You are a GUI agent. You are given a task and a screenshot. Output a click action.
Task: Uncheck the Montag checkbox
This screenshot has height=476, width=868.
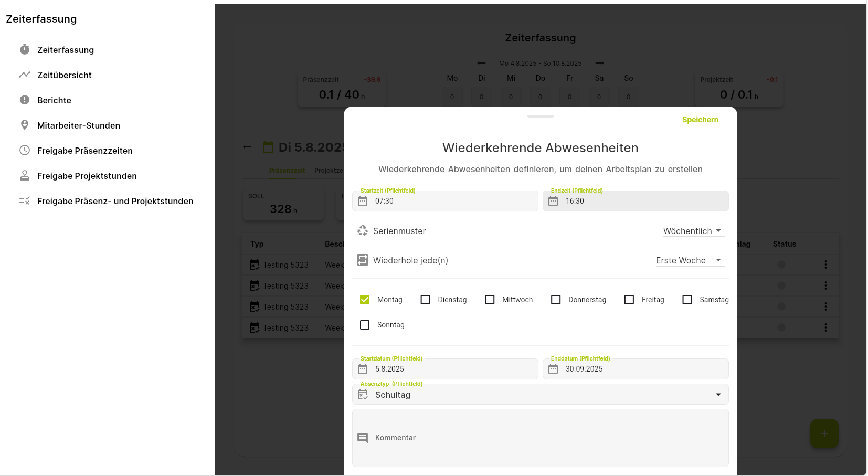(365, 300)
